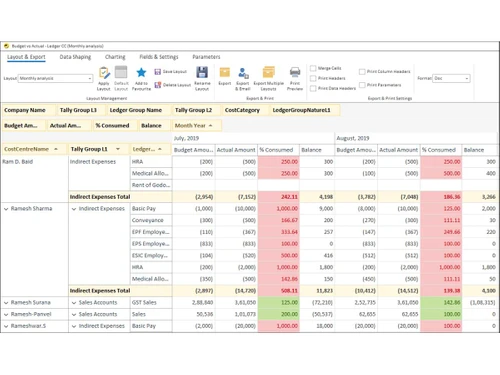
Task: Click the Save Layout icon
Action: [x=158, y=72]
